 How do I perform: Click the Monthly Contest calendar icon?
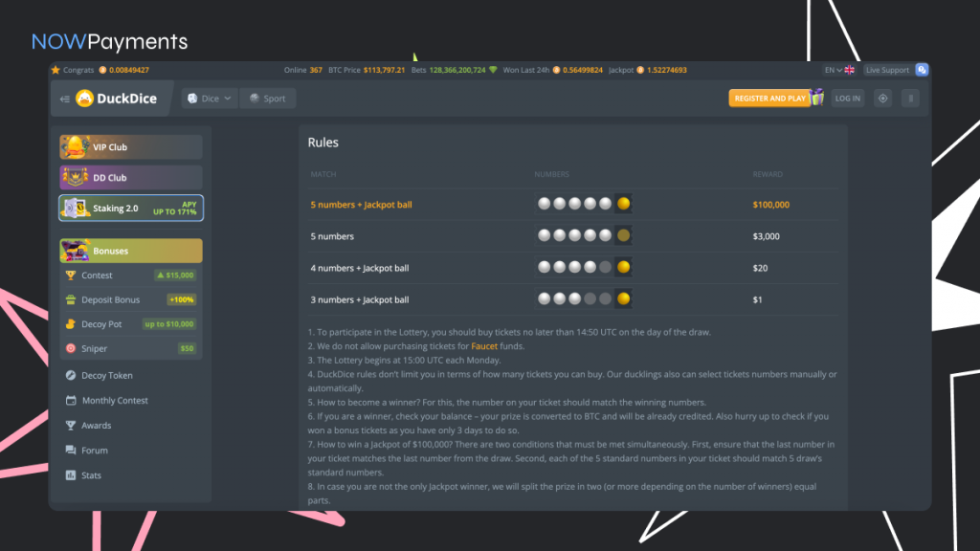click(x=71, y=401)
